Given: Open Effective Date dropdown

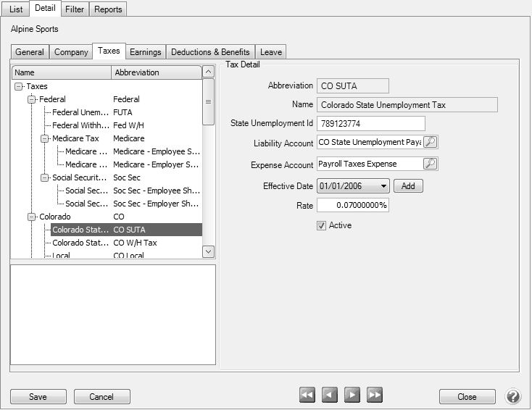Looking at the screenshot, I should coord(383,186).
